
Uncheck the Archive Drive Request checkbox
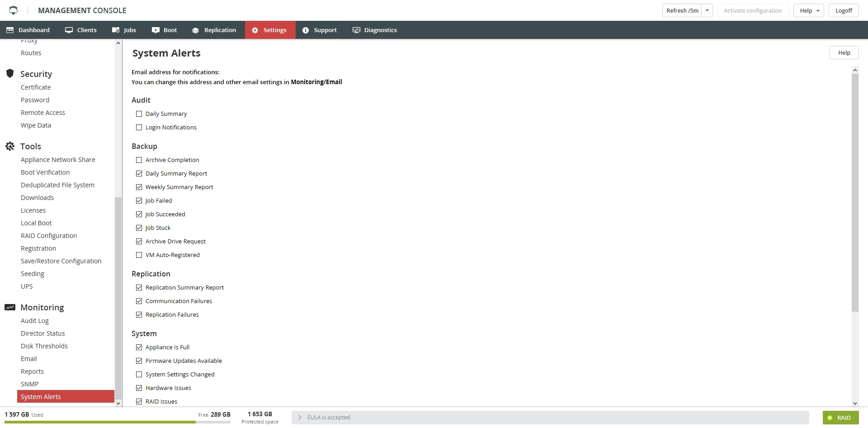139,241
